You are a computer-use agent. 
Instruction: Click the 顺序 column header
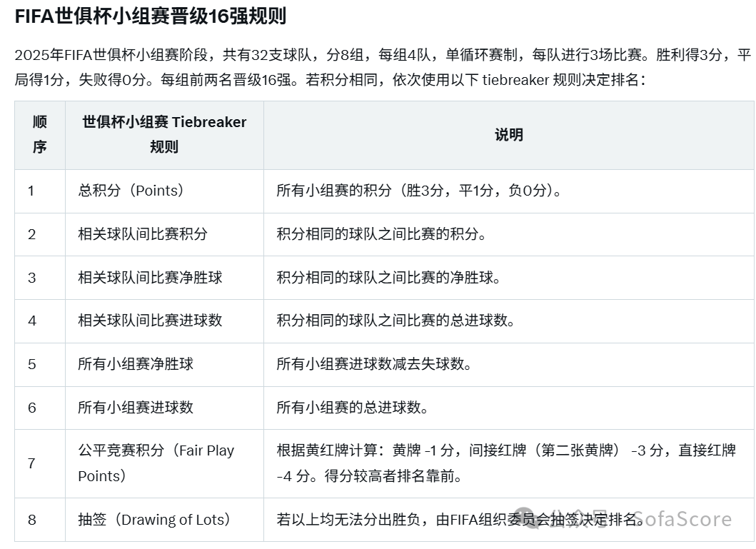(x=40, y=135)
